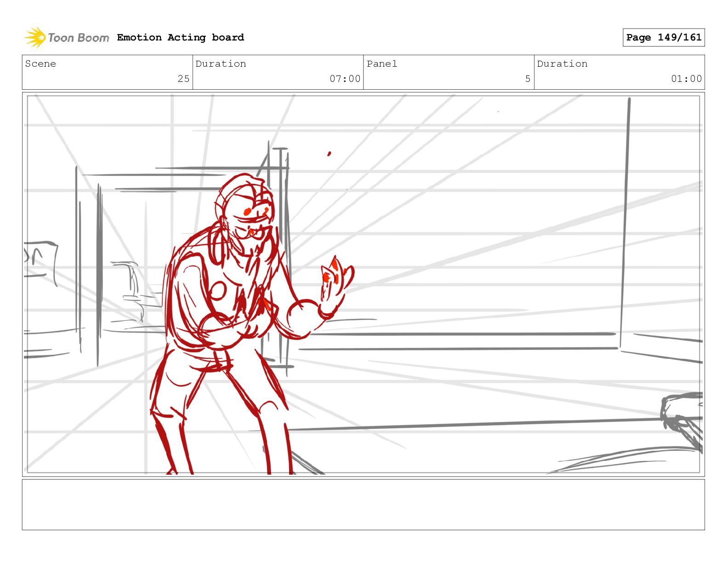Click the 'Duration' label beside Scene
The width and height of the screenshot is (728, 563).
(221, 63)
